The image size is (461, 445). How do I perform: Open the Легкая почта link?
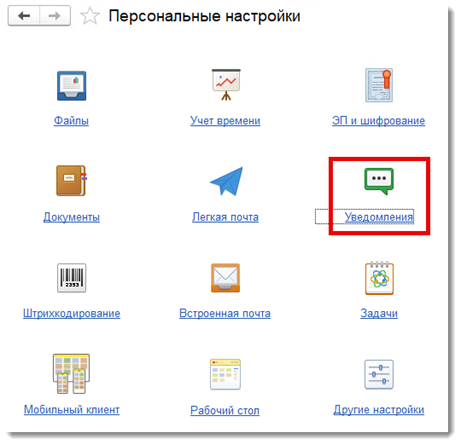225,217
